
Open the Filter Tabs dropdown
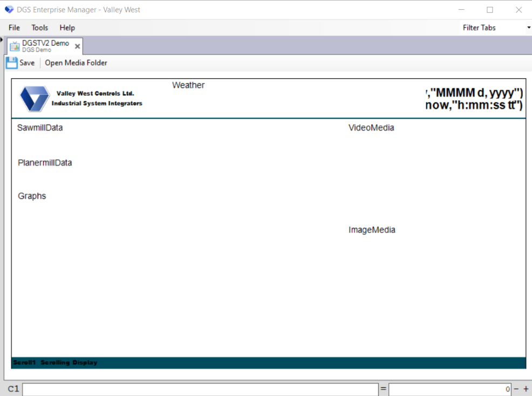coord(527,28)
